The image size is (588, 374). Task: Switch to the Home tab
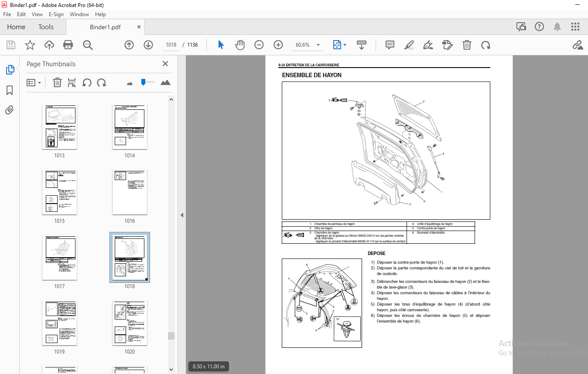click(x=16, y=27)
